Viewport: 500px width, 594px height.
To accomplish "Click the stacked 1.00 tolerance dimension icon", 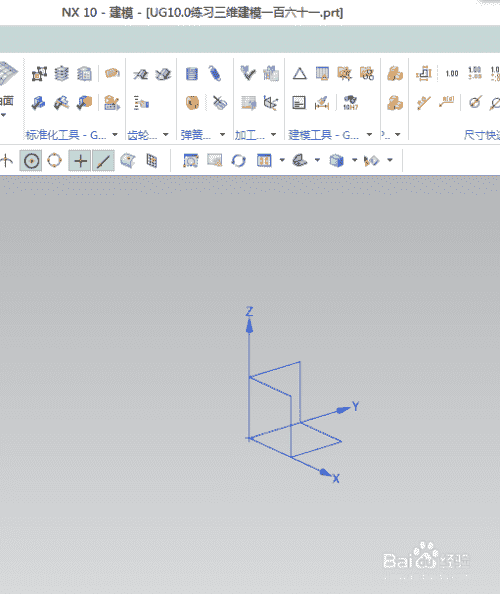I will 475,73.
